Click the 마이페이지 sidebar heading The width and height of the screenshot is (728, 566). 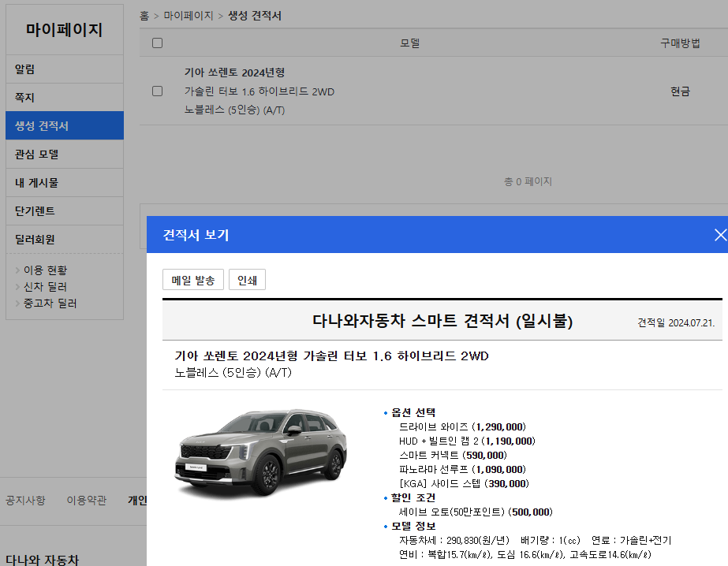(x=64, y=30)
